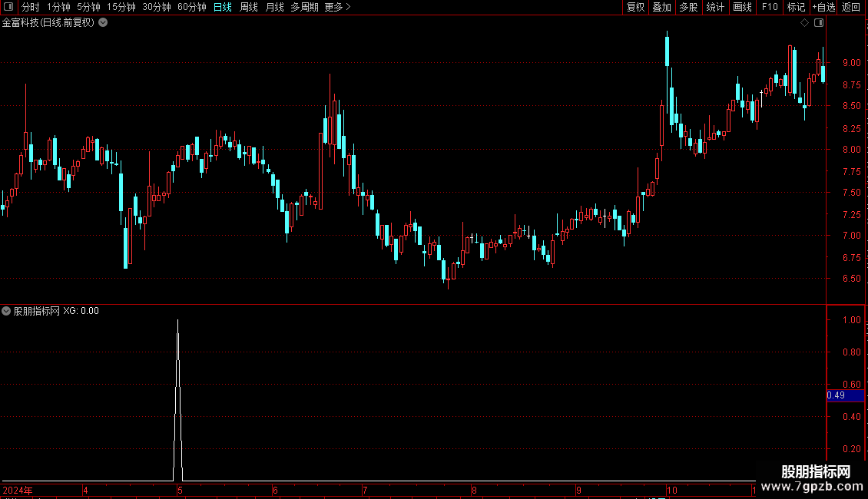The width and height of the screenshot is (868, 499).
Task: Click the 0.20 indicator axis label
Action: coord(851,449)
